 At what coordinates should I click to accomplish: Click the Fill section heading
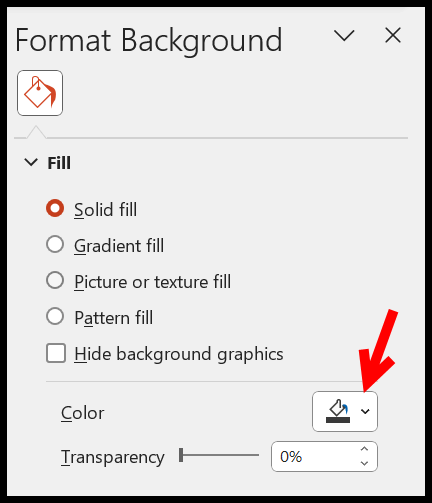(59, 163)
